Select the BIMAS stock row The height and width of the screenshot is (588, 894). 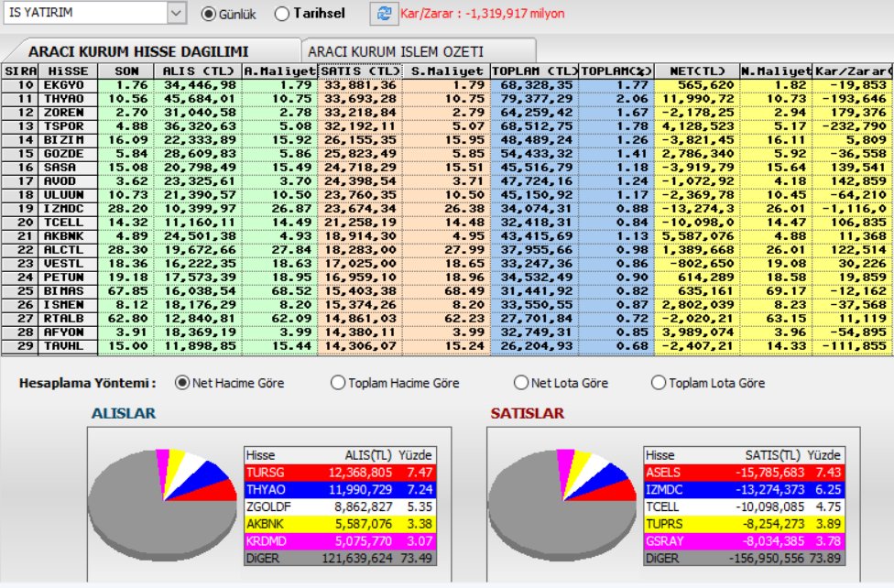pos(447,291)
